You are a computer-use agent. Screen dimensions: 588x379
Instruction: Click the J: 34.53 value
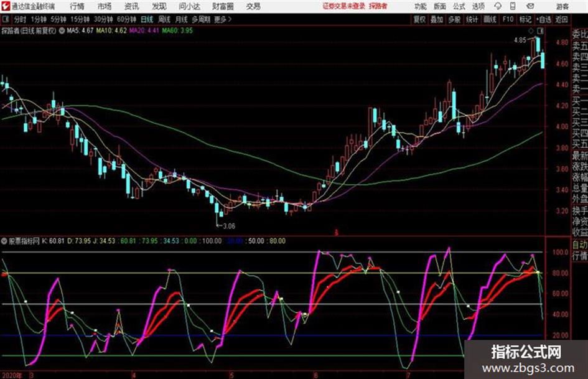pyautogui.click(x=104, y=241)
